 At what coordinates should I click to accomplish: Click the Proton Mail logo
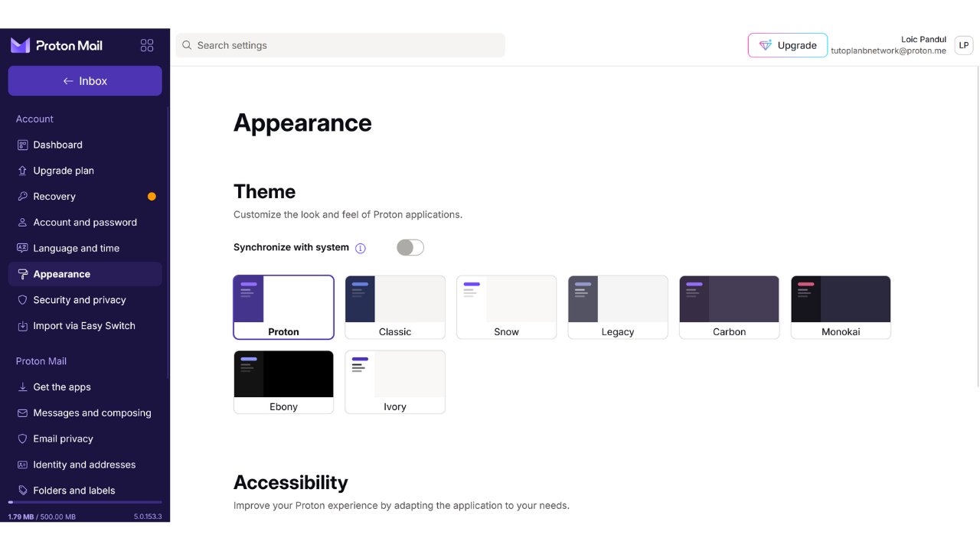[57, 45]
